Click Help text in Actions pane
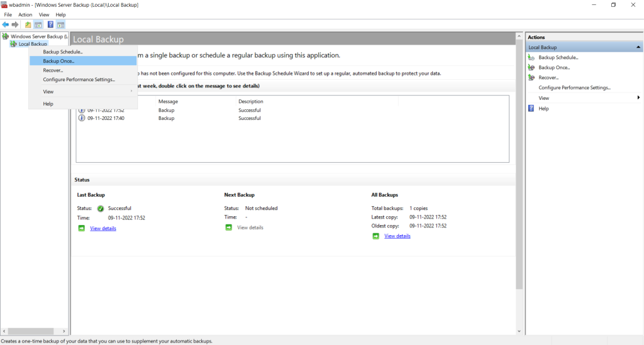This screenshot has height=345, width=644. (x=543, y=108)
